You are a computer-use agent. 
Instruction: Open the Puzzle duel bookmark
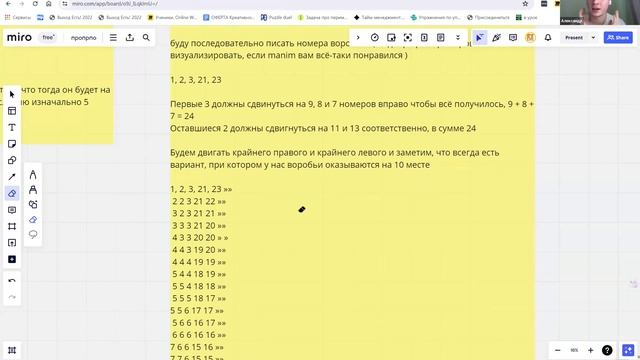[276, 18]
